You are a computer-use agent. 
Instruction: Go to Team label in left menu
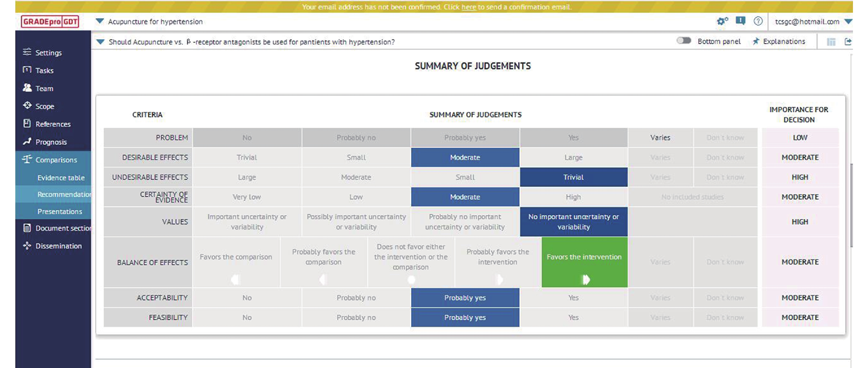(44, 88)
